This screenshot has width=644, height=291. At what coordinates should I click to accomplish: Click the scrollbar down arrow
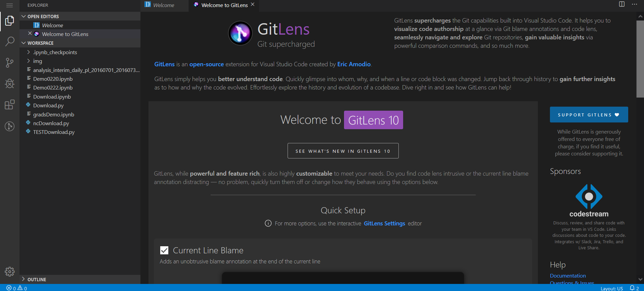(x=640, y=280)
